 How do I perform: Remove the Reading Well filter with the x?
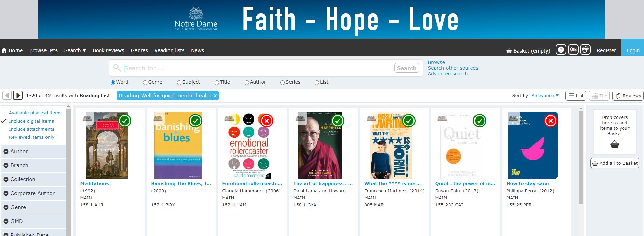pos(215,96)
